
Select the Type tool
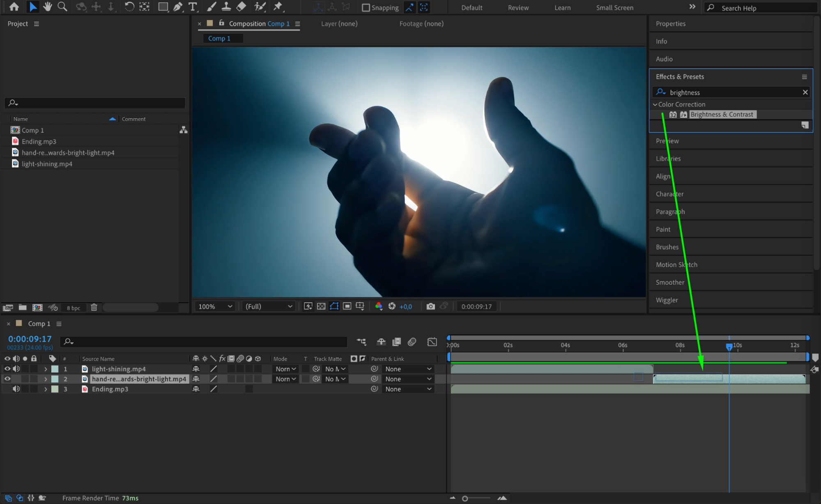tap(192, 7)
